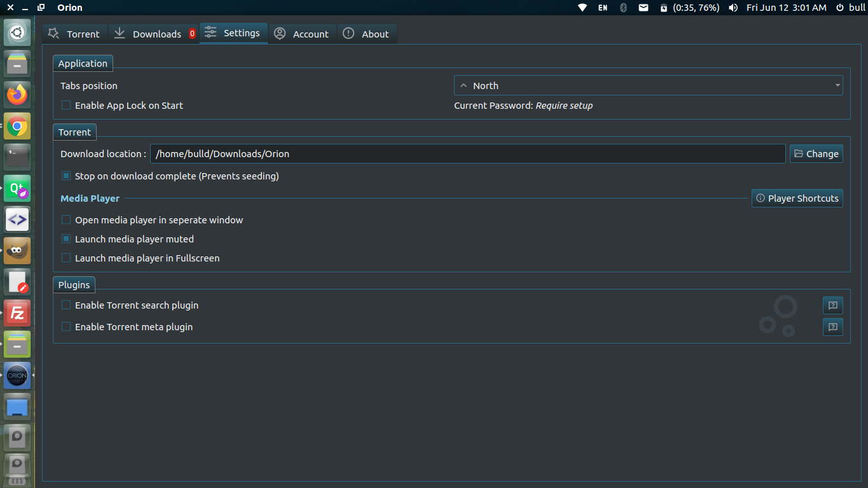Click the Orion icon in the dock

coord(17,375)
